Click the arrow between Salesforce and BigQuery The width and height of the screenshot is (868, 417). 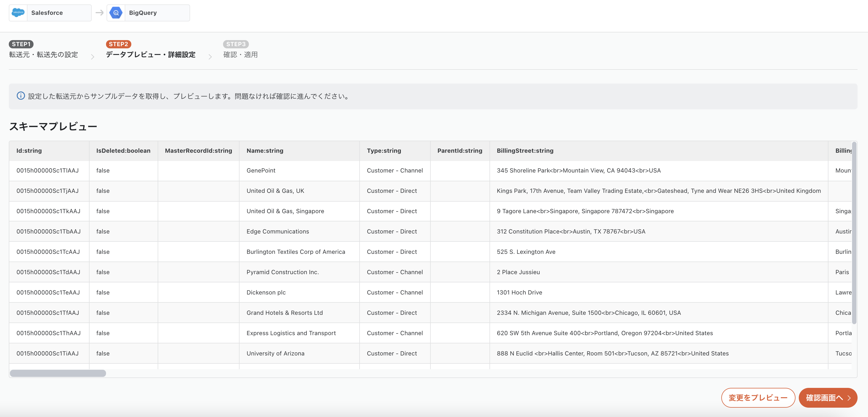tap(99, 13)
